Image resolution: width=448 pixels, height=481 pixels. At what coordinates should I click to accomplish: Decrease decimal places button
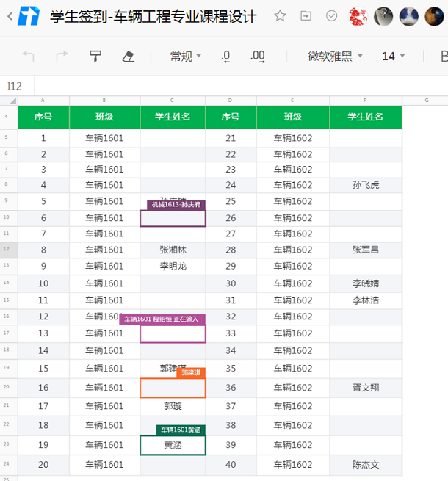(225, 56)
